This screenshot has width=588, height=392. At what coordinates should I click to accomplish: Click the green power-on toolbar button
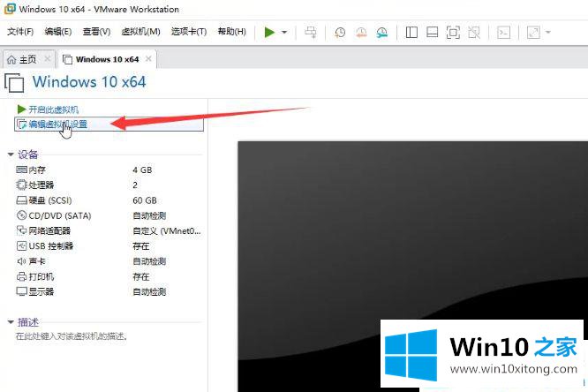coord(269,33)
